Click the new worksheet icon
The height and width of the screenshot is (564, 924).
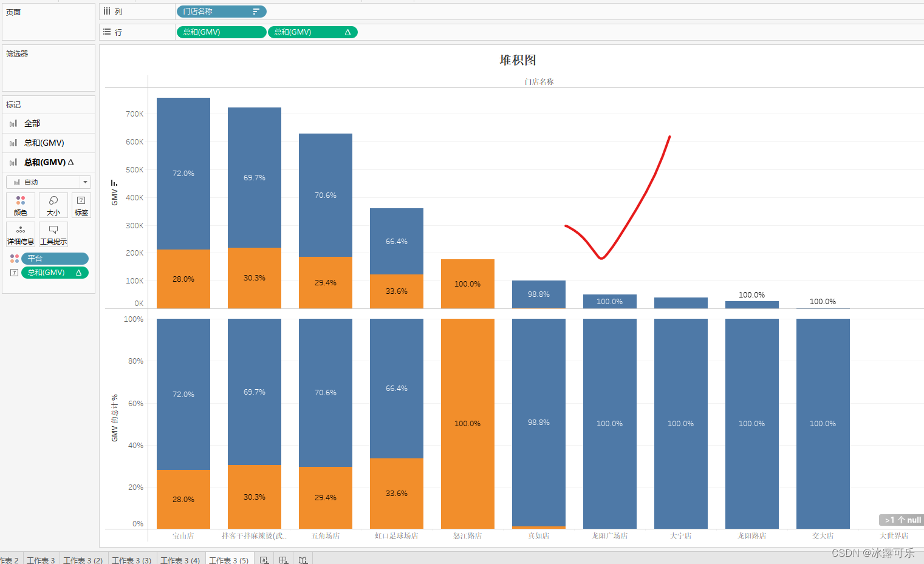(264, 560)
